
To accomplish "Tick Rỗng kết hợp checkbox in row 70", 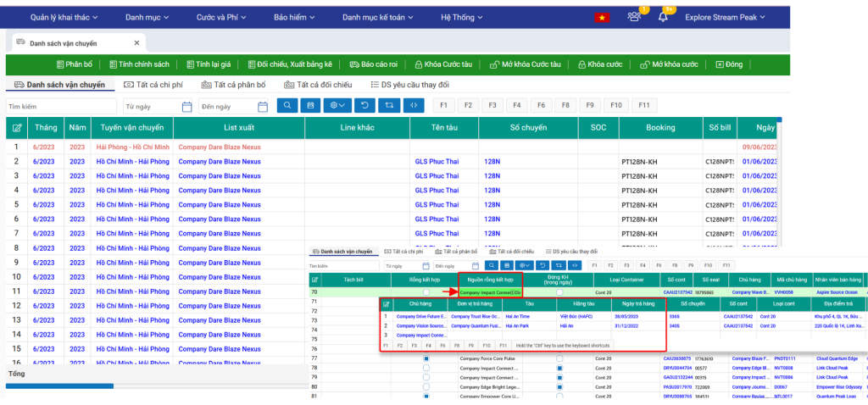I will [426, 292].
